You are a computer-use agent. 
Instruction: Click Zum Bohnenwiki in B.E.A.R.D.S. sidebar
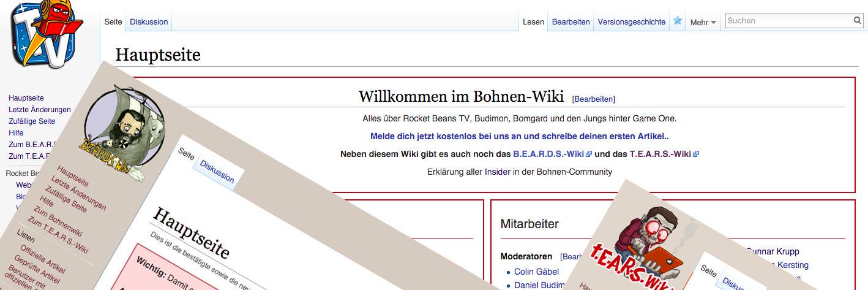pos(57,221)
